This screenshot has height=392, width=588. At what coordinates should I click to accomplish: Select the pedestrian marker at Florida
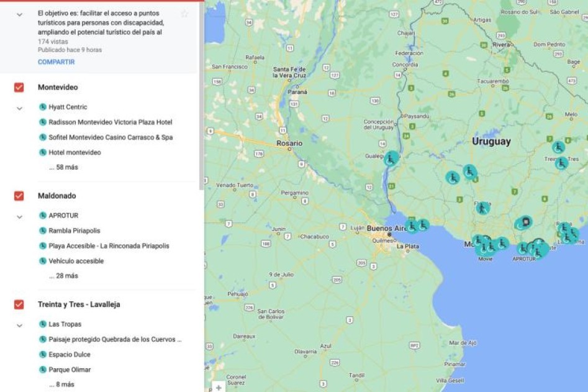coord(482,208)
